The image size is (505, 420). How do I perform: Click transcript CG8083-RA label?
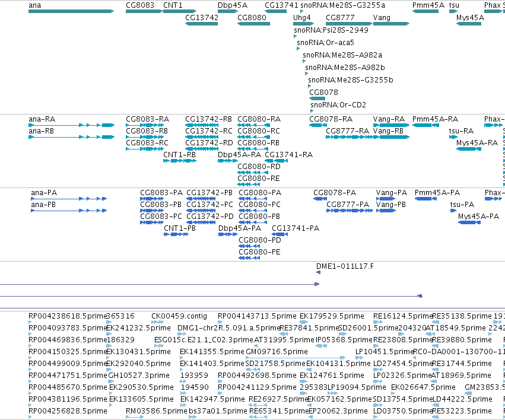tap(148, 119)
